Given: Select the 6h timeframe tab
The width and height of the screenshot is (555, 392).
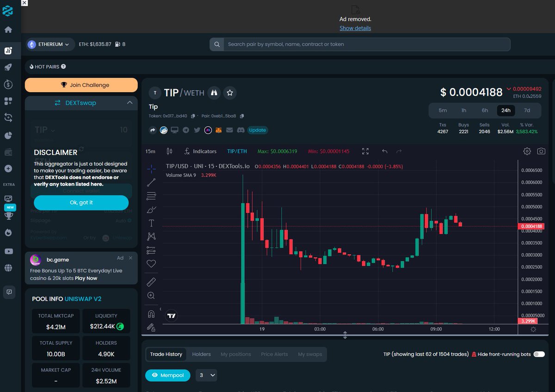Looking at the screenshot, I should [485, 110].
